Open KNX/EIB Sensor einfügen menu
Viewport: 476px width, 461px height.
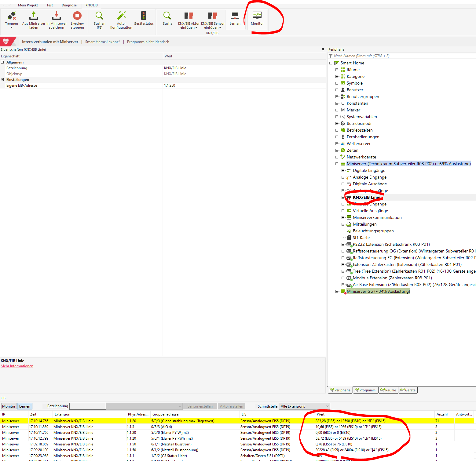(x=213, y=20)
